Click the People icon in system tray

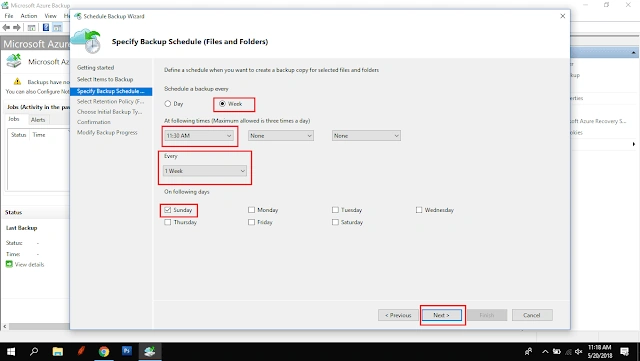pyautogui.click(x=529, y=351)
